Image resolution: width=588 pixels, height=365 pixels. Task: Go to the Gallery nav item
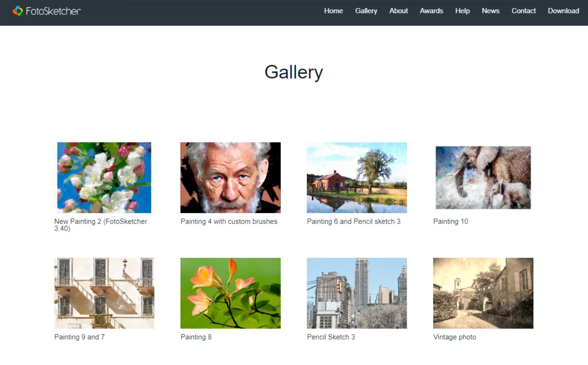[x=366, y=11]
